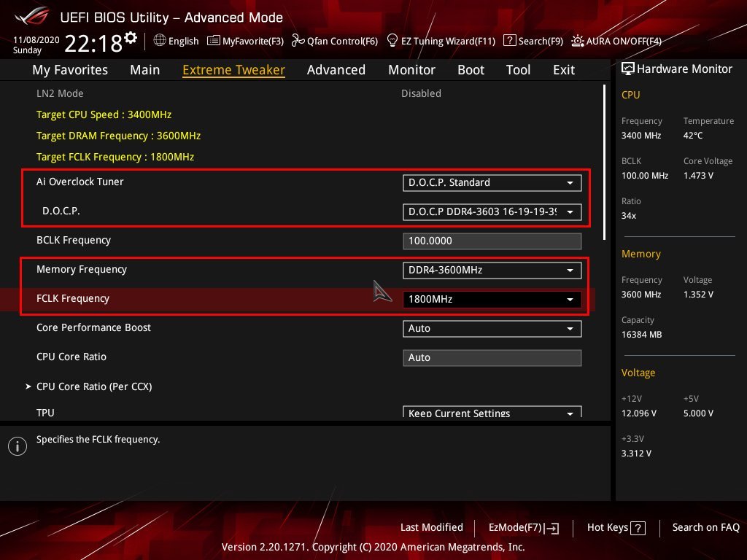747x560 pixels.
Task: Click the BCLK Frequency input field
Action: point(492,241)
